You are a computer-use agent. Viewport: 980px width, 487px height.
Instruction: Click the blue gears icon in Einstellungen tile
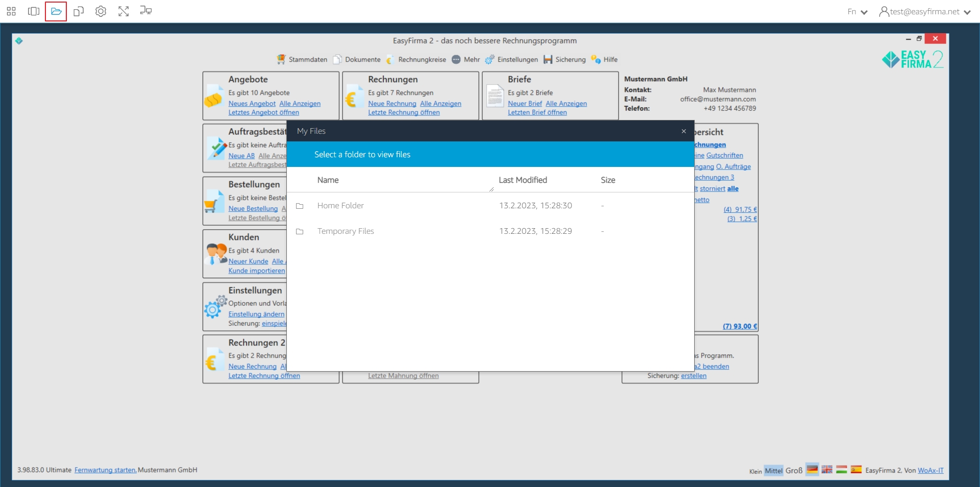click(215, 306)
